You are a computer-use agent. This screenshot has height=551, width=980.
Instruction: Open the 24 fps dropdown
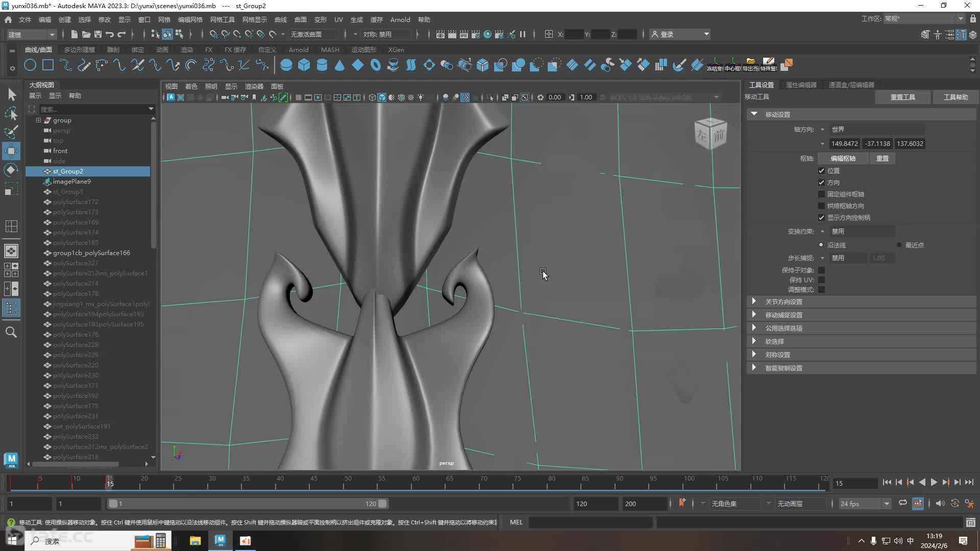pyautogui.click(x=864, y=504)
